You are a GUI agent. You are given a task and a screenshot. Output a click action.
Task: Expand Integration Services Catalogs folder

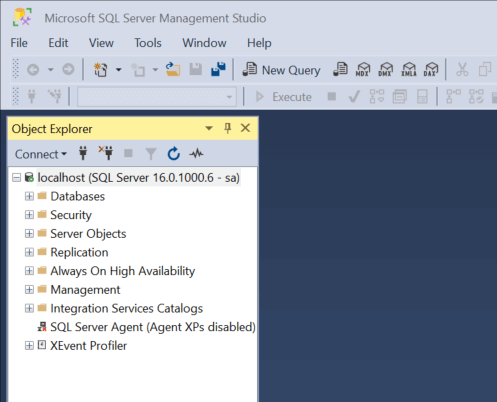click(x=29, y=308)
